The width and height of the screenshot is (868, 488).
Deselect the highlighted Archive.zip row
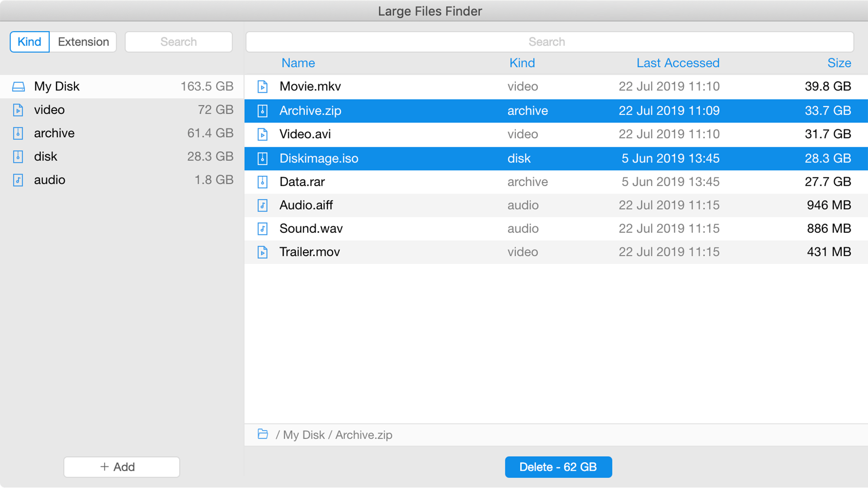tap(407, 111)
